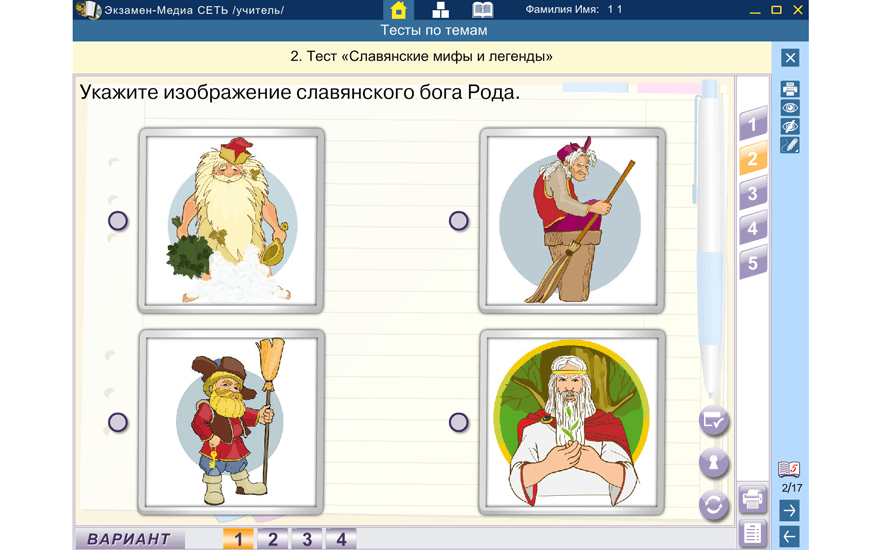Jump to question 5 tab
Viewport: 880px width, 550px height.
pos(753,263)
